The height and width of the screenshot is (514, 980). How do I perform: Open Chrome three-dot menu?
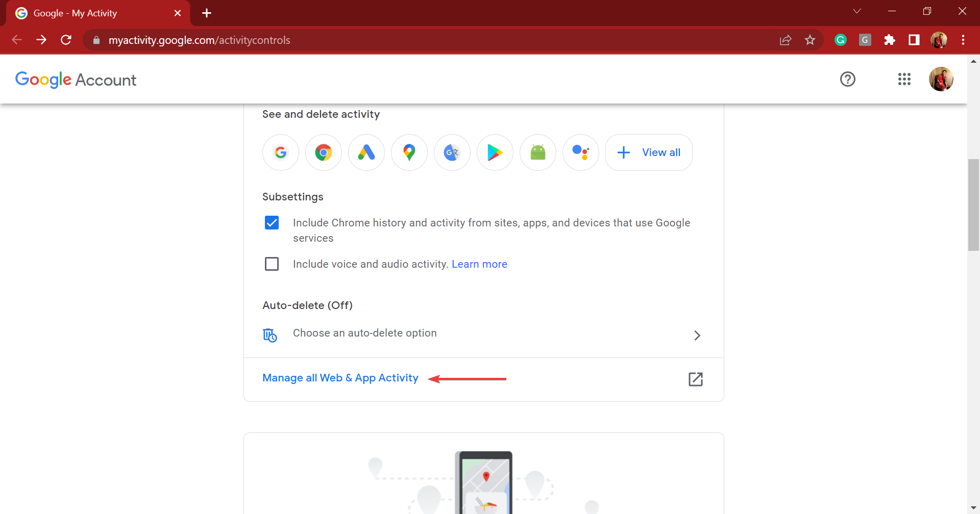point(963,40)
